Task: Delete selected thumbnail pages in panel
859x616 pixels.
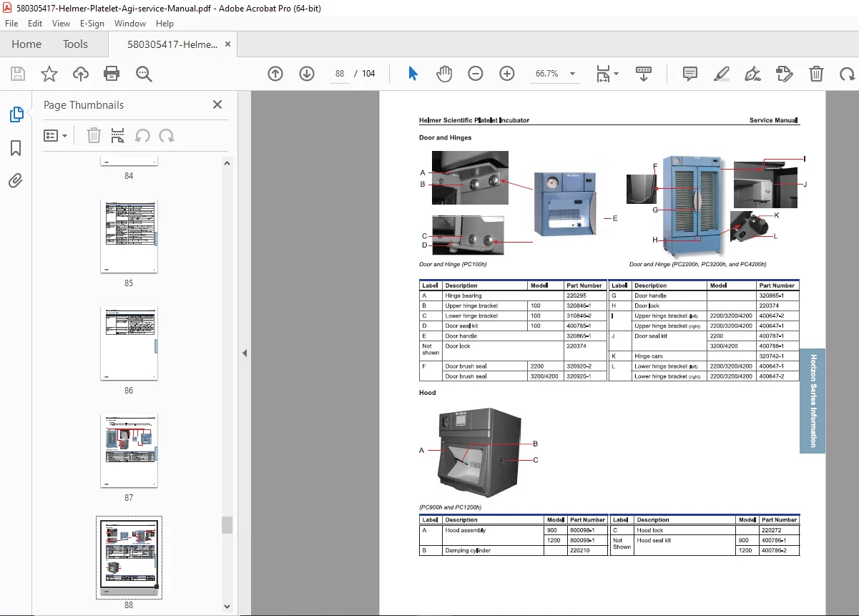Action: pyautogui.click(x=94, y=135)
